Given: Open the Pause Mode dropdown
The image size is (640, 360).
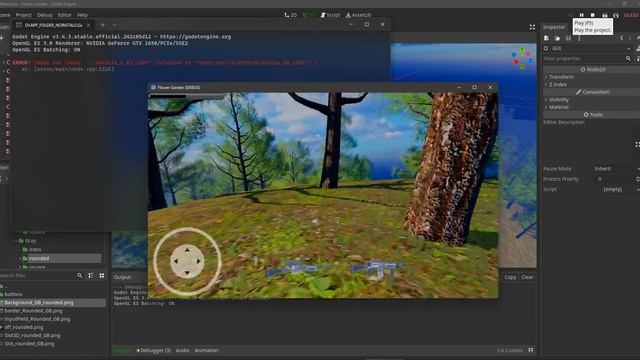Looking at the screenshot, I should point(616,169).
